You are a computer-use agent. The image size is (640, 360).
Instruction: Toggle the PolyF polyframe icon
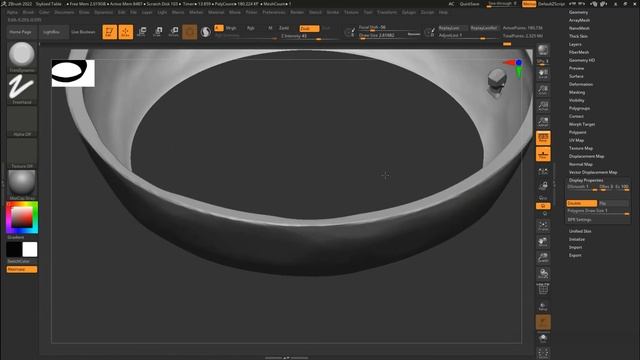(543, 290)
